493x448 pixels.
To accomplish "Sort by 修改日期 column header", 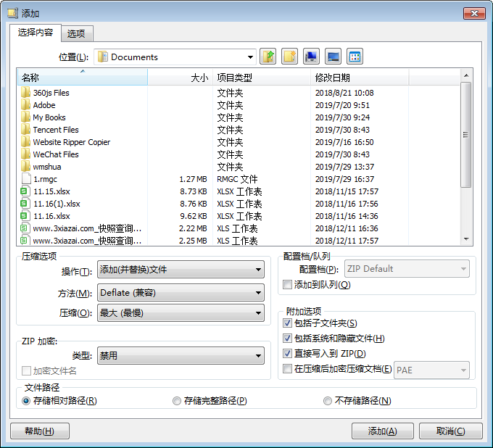I will (x=360, y=78).
